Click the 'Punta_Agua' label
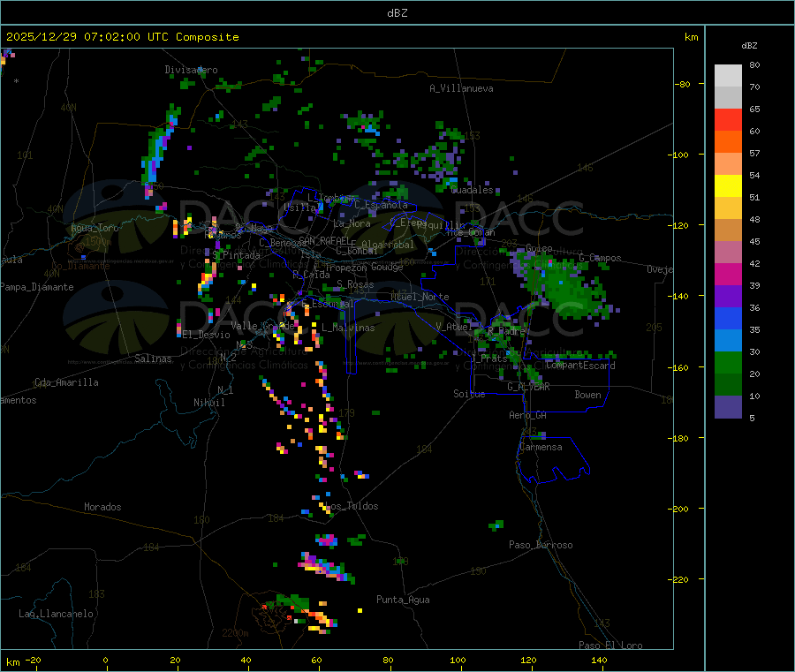The height and width of the screenshot is (672, 795). (403, 600)
